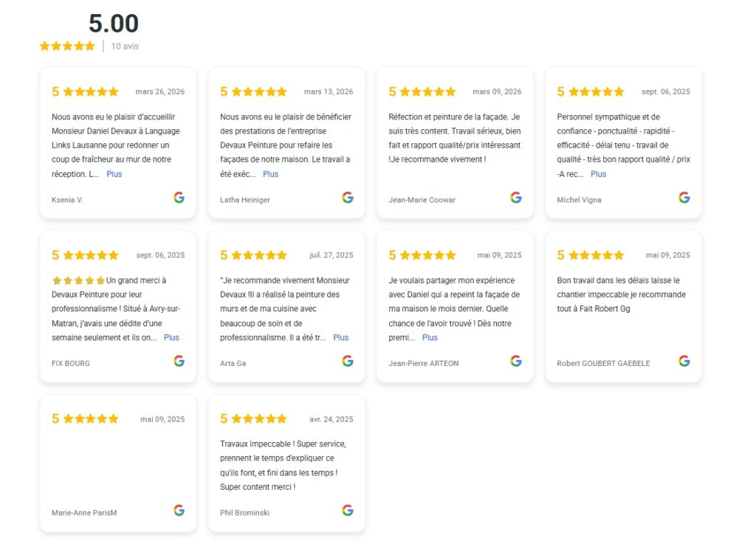
Task: Click Google icon on Jean-Pierre ARTEON review
Action: pos(516,361)
